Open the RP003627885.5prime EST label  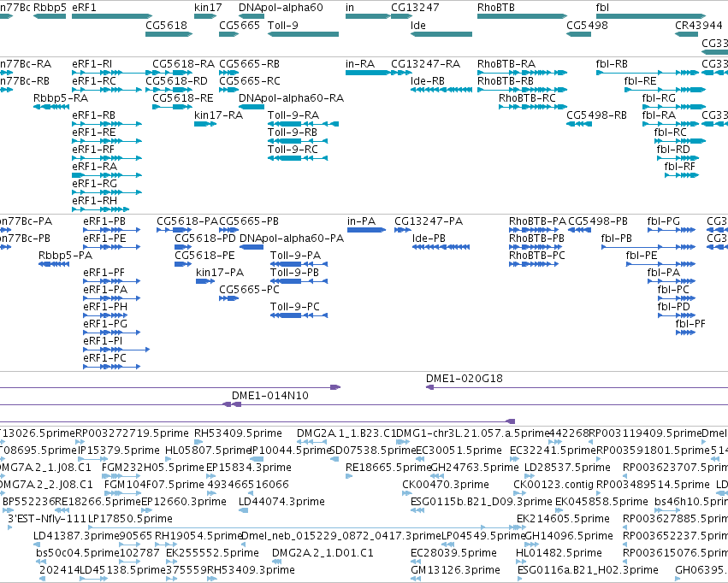pyautogui.click(x=675, y=519)
